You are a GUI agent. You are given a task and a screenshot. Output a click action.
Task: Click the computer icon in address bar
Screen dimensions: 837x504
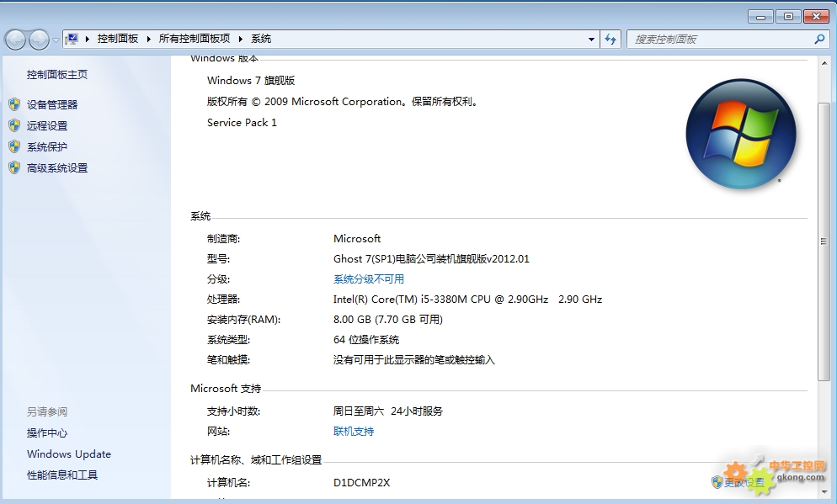pos(72,39)
